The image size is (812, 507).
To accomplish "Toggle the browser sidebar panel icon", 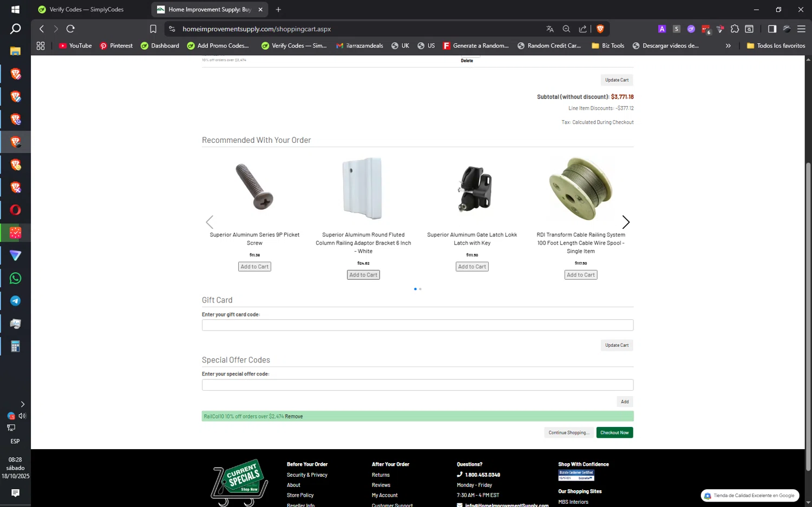I will coord(772,29).
